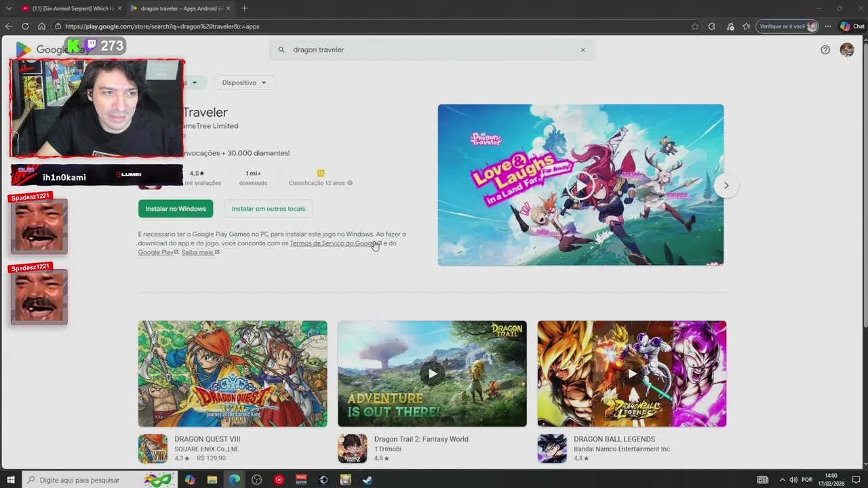
Task: Play the Dragon Ball Legends preview video
Action: pos(632,373)
